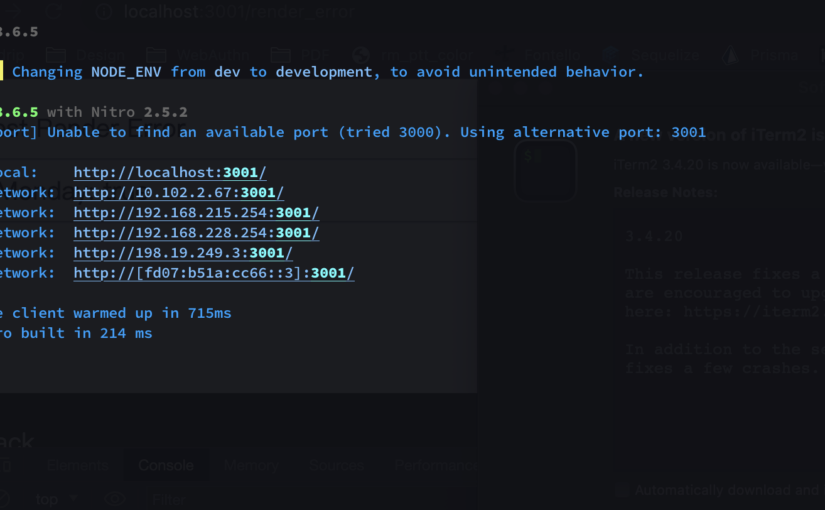Open the IPv6 [fd07:b51a:cc66::3]:3001 link
Image resolution: width=825 pixels, height=510 pixels.
pos(214,273)
